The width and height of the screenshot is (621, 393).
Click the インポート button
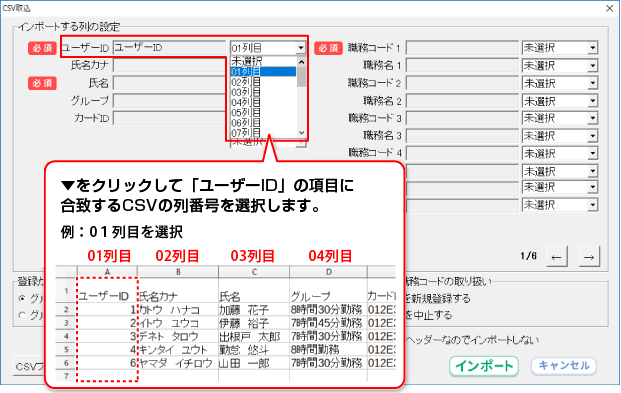coord(484,366)
